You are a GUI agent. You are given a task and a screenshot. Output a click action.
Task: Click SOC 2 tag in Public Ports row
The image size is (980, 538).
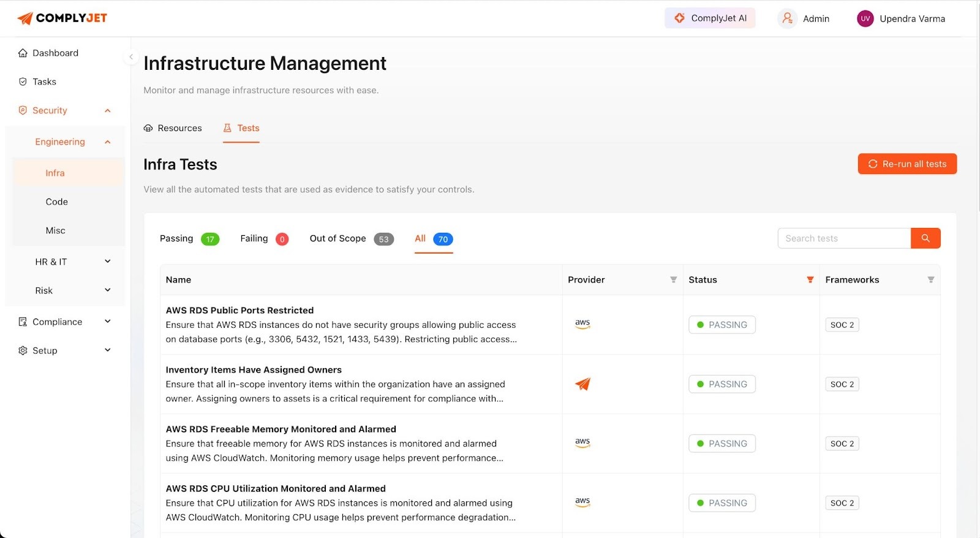(x=842, y=325)
